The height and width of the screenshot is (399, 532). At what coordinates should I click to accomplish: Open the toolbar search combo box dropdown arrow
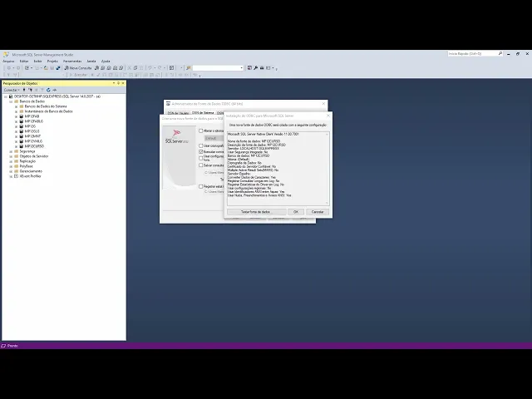242,68
